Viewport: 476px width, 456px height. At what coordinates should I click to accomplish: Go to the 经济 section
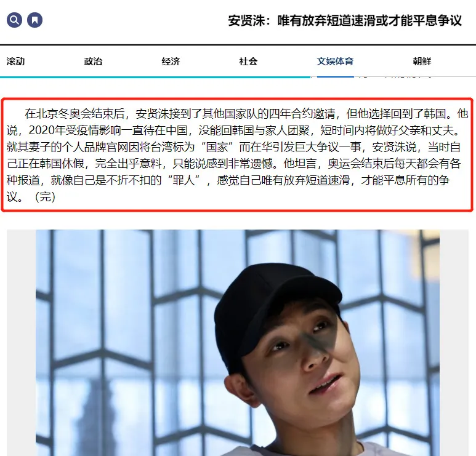(171, 62)
